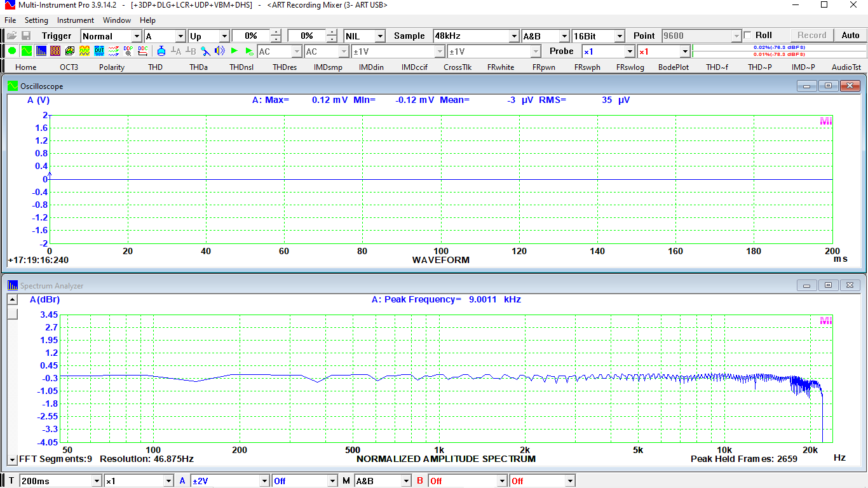Click the green run button
Viewport: 868px width, 488px height.
click(x=234, y=51)
